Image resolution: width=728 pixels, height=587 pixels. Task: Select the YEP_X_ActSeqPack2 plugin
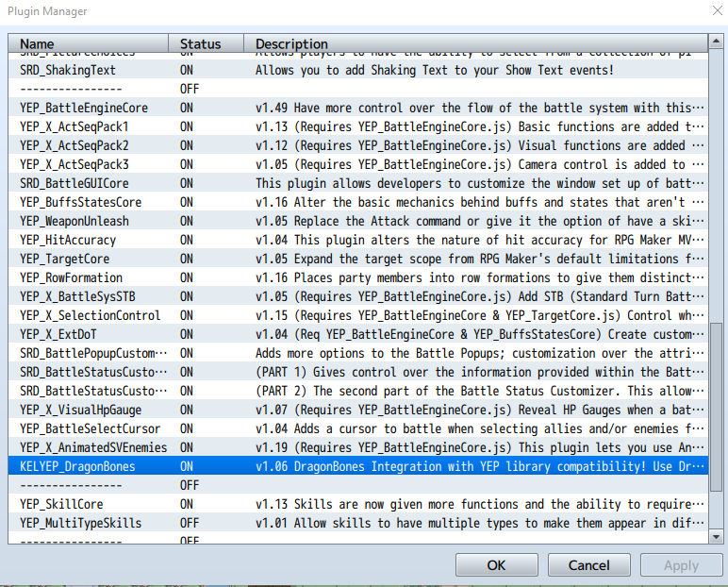point(358,145)
